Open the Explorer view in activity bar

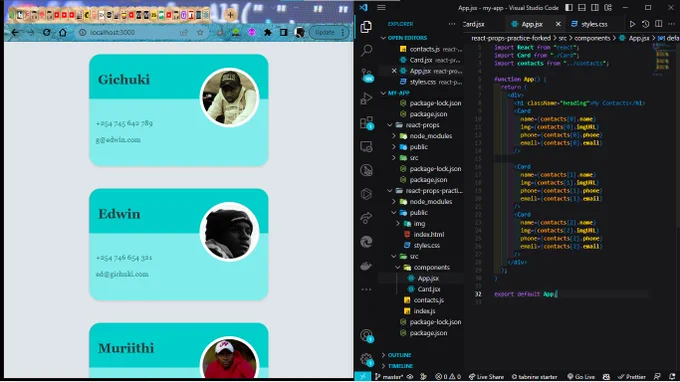click(x=366, y=27)
